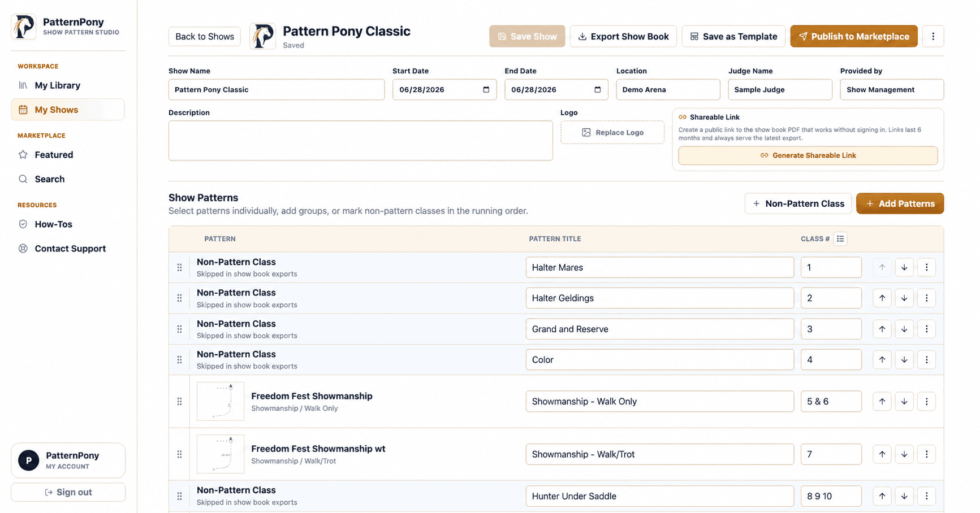Move Halter Geldings row up
Viewport: 980px width, 513px height.
[882, 298]
